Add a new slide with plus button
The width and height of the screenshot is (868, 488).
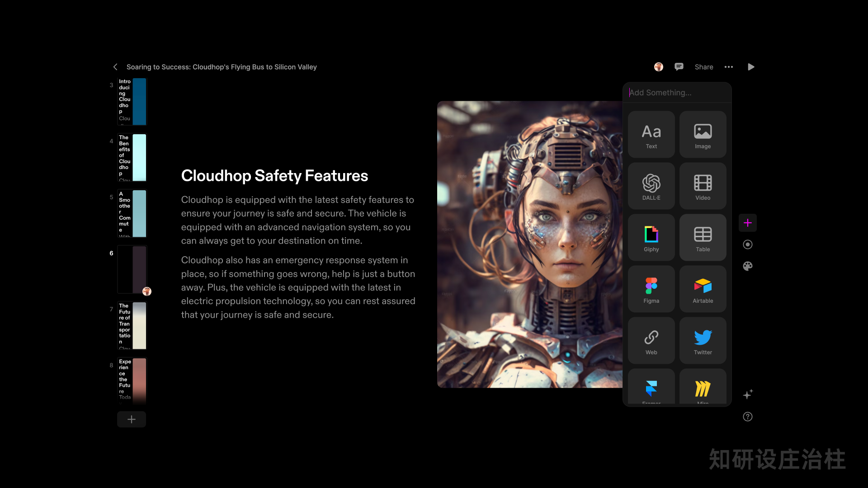132,419
